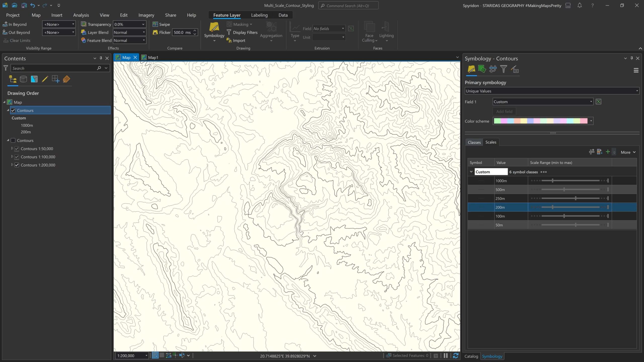This screenshot has width=644, height=362.
Task: Select List By Editing pencil icon
Action: (x=45, y=79)
